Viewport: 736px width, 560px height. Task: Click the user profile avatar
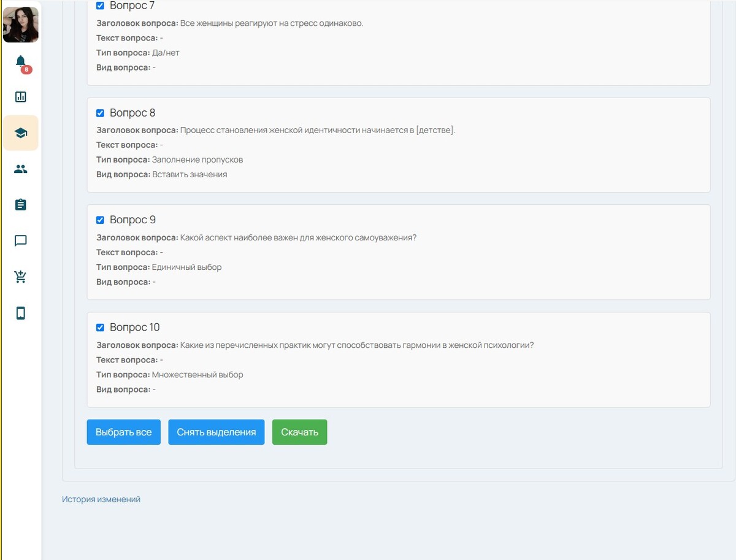[x=21, y=25]
